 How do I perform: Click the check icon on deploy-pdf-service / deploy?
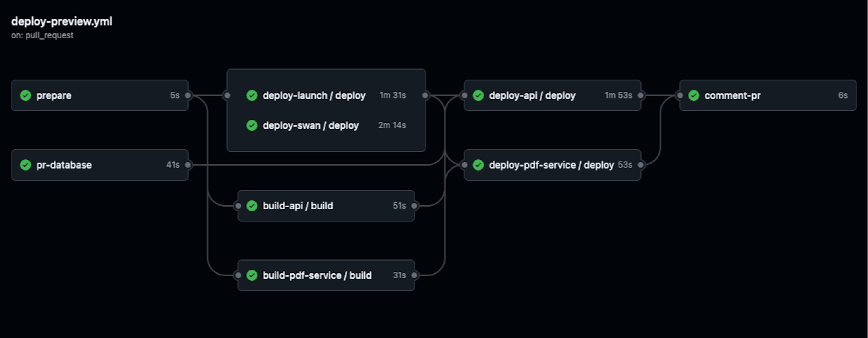(x=478, y=165)
